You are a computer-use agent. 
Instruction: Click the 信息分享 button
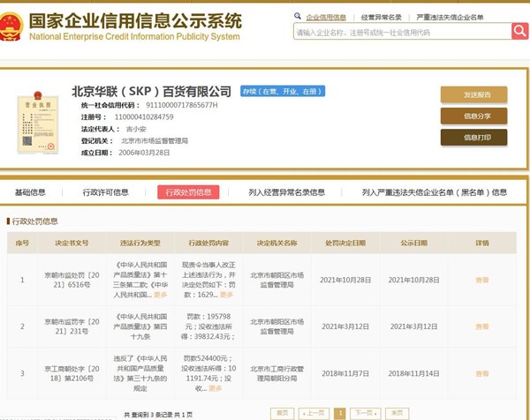coord(473,116)
